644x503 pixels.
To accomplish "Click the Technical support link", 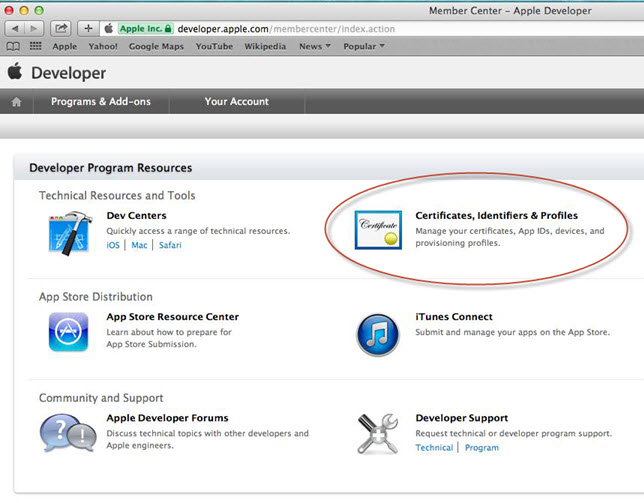I will (434, 447).
